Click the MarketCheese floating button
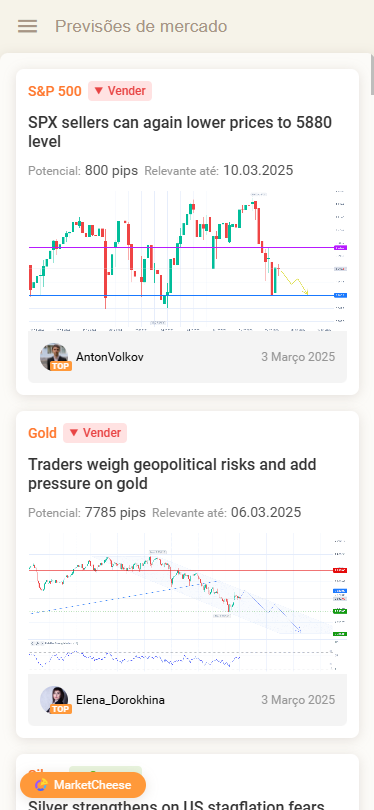 [x=83, y=785]
